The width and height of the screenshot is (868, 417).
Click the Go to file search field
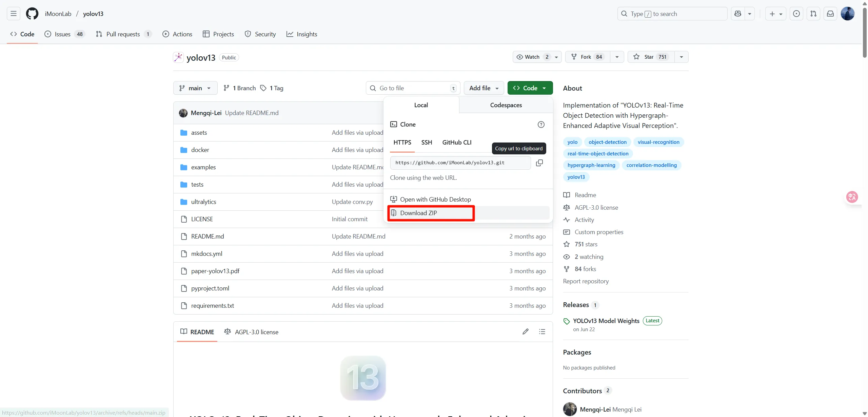click(412, 88)
